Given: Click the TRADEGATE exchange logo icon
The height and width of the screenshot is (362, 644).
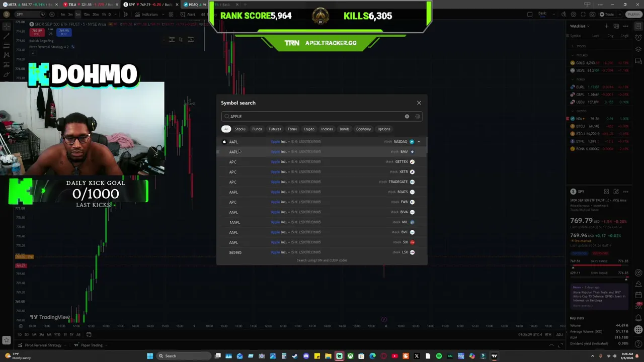Looking at the screenshot, I should tap(412, 182).
